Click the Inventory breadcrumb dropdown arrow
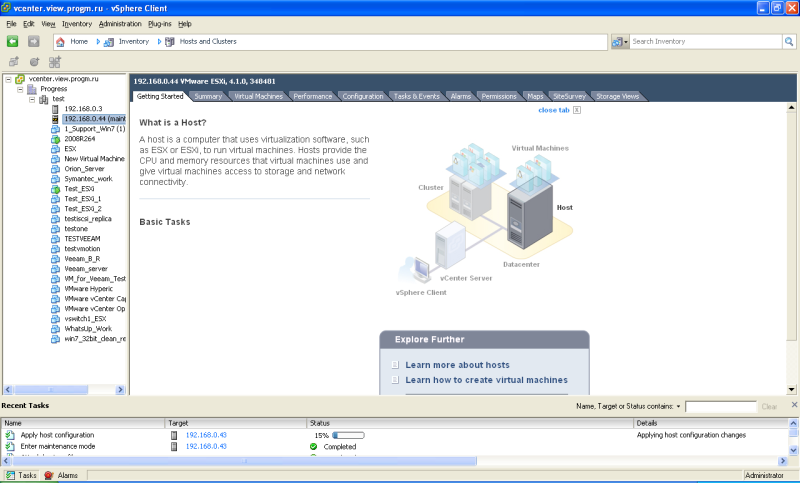Screen dimensions: 800x483 coord(159,42)
